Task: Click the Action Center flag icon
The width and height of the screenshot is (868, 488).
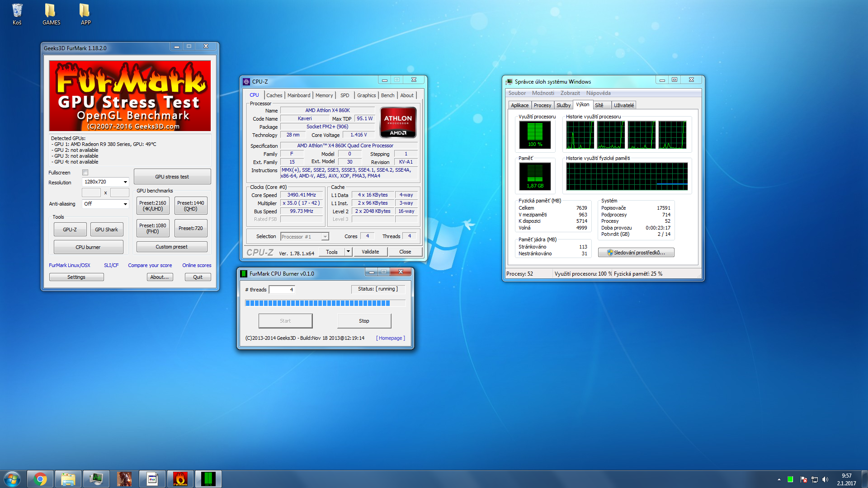Action: (x=803, y=479)
